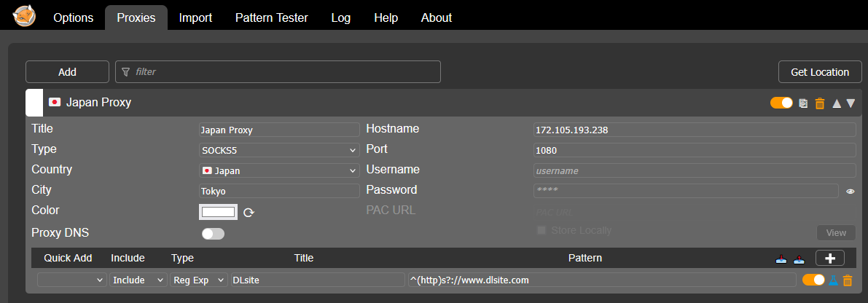The height and width of the screenshot is (303, 868).
Task: Edit the Port field 1080
Action: (x=695, y=150)
